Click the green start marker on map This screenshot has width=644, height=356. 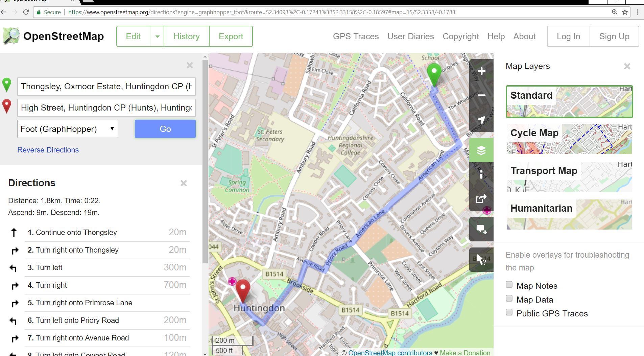[434, 75]
